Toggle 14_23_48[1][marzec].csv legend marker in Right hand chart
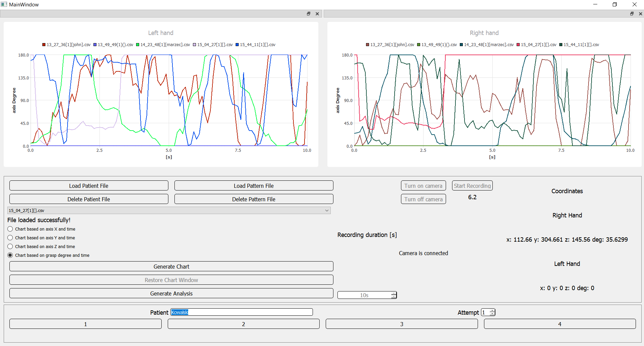The width and height of the screenshot is (644, 346). pyautogui.click(x=461, y=45)
